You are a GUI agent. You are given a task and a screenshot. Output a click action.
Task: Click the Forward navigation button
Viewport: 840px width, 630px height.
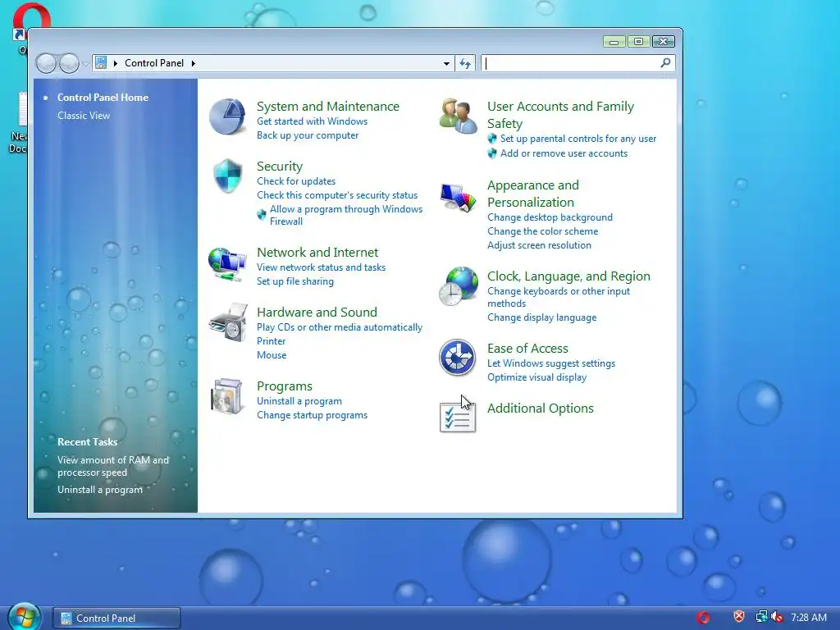(69, 64)
